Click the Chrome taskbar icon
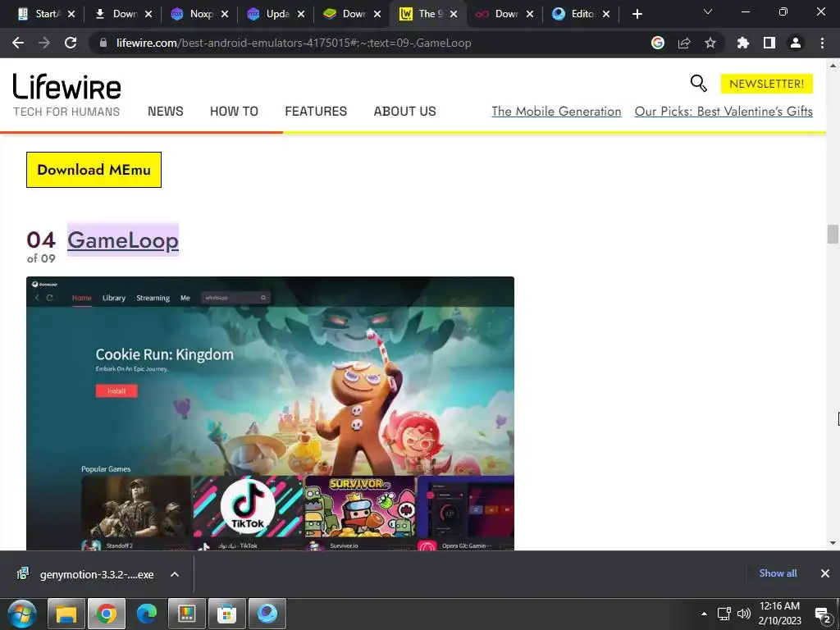Screen dimensions: 840x630 [107, 614]
